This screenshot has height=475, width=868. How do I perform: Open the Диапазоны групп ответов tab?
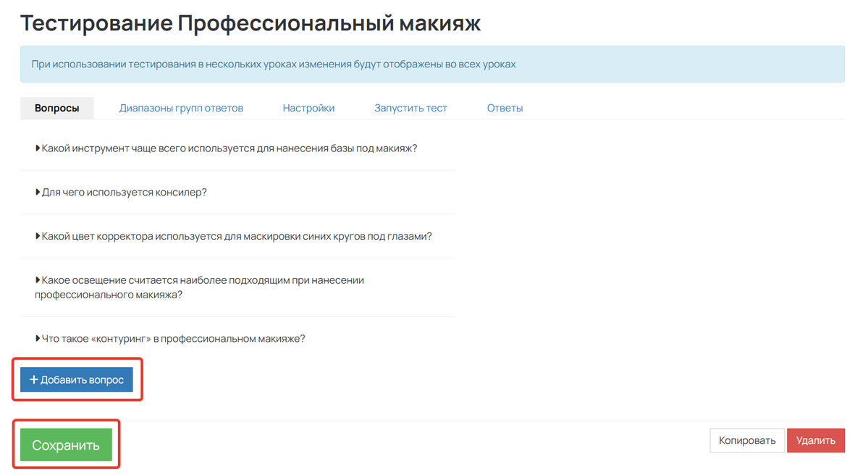pyautogui.click(x=181, y=108)
